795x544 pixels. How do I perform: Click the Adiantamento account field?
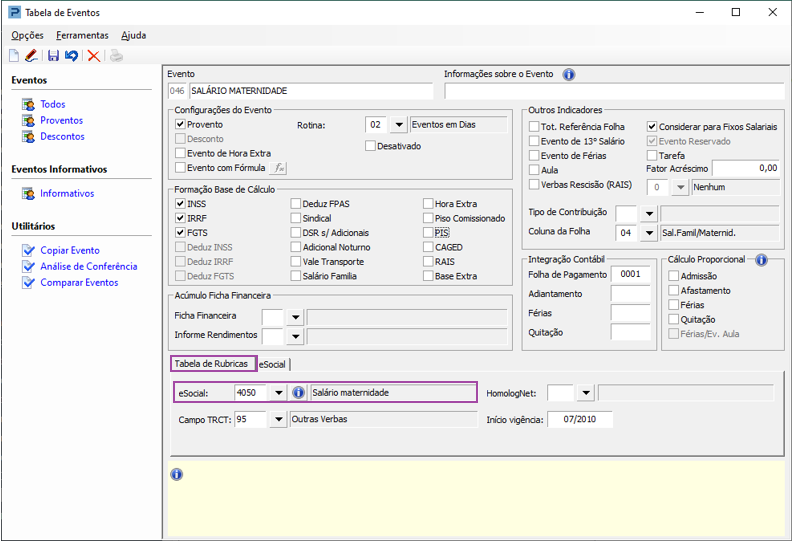pyautogui.click(x=631, y=294)
